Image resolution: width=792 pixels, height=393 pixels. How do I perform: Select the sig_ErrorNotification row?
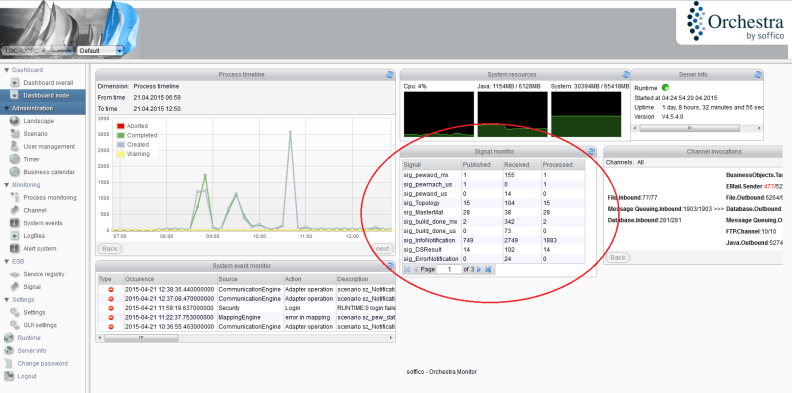point(493,259)
